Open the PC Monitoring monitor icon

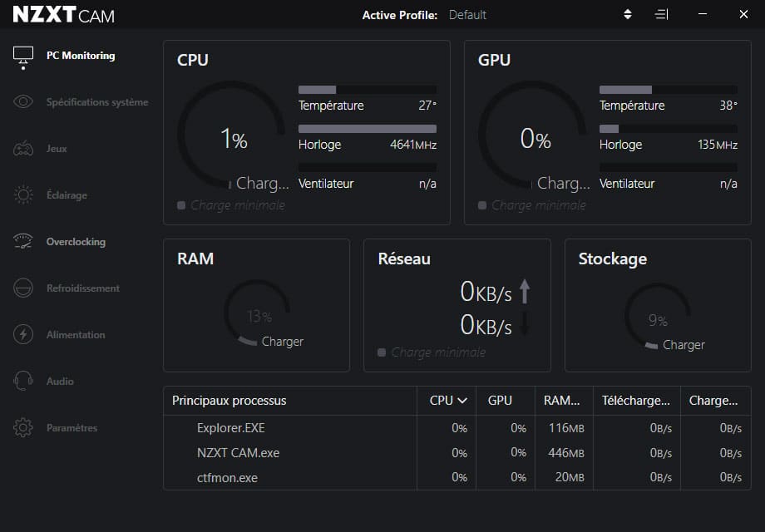pos(23,57)
